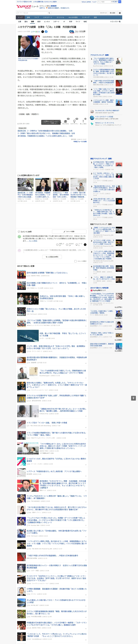138x644 pixels.
Task: Click the blue web search magnifier button
Action: [120, 2]
